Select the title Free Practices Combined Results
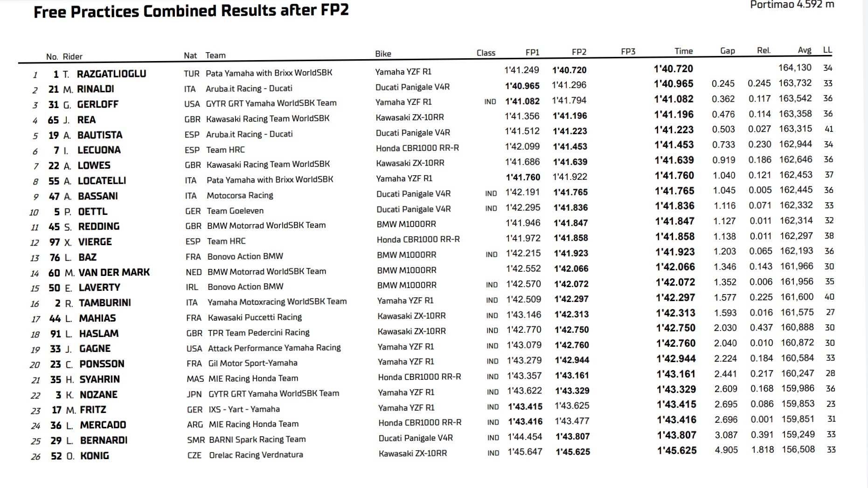 155,11
